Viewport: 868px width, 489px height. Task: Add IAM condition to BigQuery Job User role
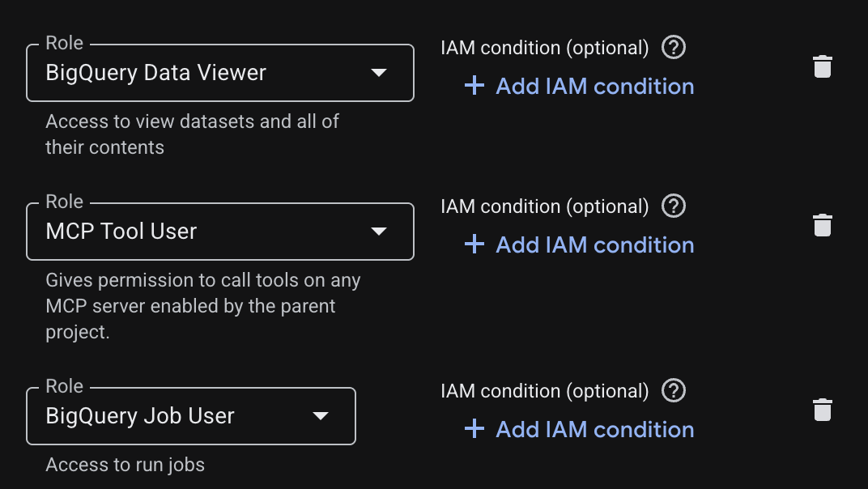[579, 429]
